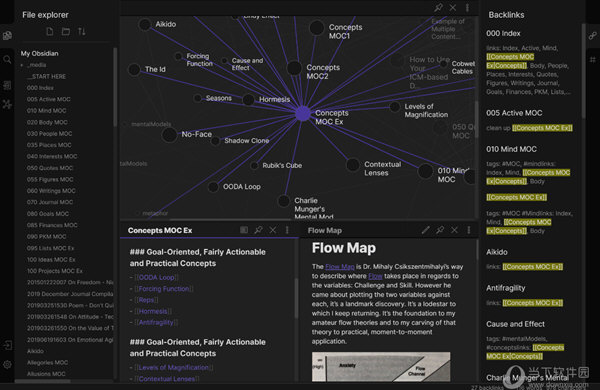
Task: Follow the [[Hormesis]] link
Action: click(x=153, y=311)
